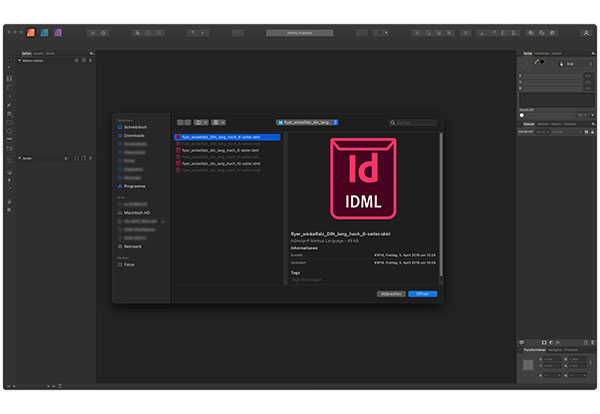Click the IDML file preview thumbnail
Image resolution: width=600 pixels, height=414 pixels.
pyautogui.click(x=363, y=179)
